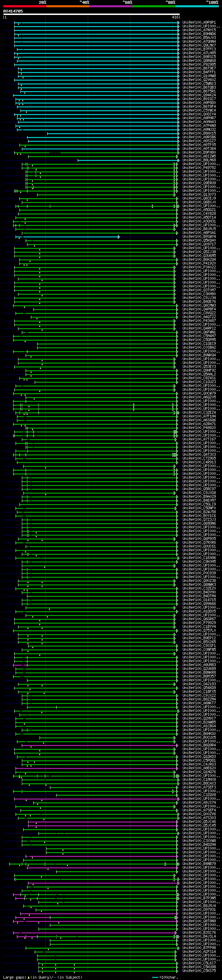Select the UniRef100_Q99666 label
The image size is (222, 980).
point(199,604)
